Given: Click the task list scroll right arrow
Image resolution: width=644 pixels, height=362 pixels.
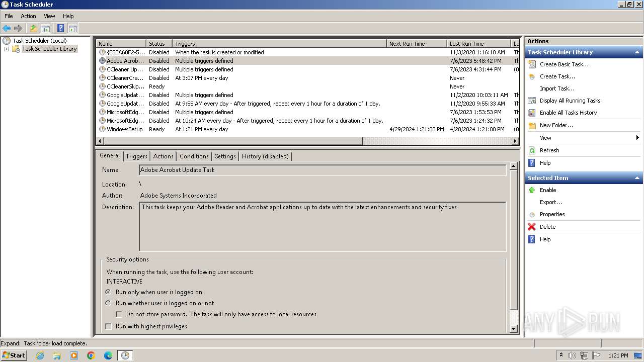Looking at the screenshot, I should (516, 141).
